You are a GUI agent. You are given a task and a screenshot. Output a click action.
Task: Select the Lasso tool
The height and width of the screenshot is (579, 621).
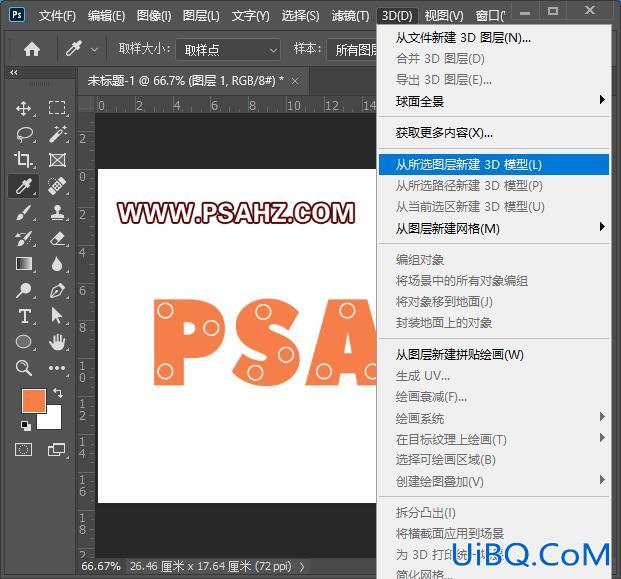(x=24, y=134)
